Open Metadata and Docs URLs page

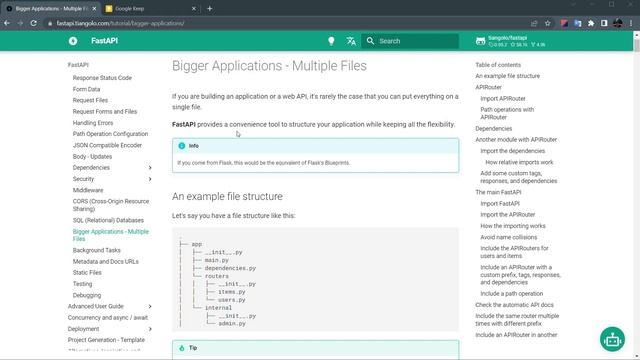tap(105, 262)
